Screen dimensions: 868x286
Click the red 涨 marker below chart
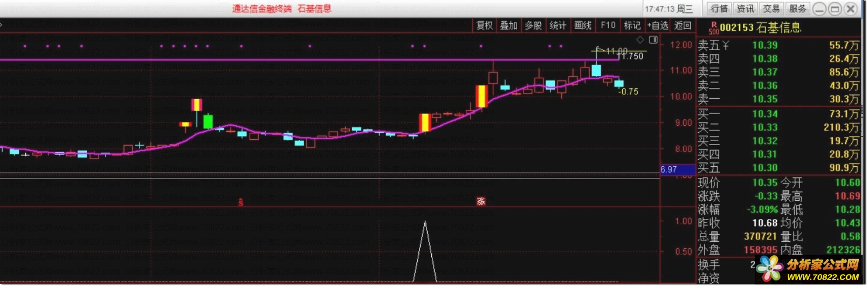tap(481, 201)
